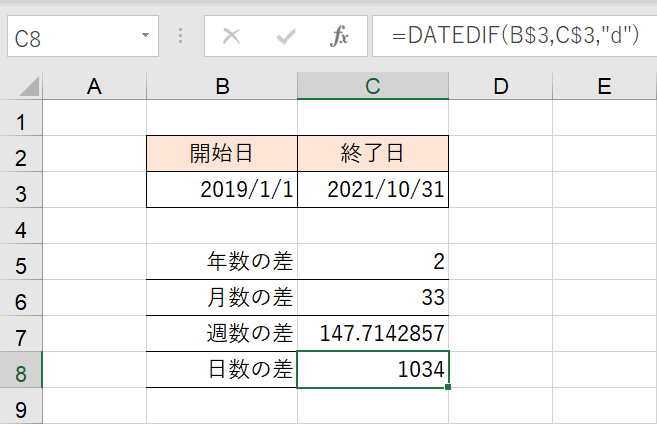Select column D header
Viewport: 657px width, 424px height.
501,86
